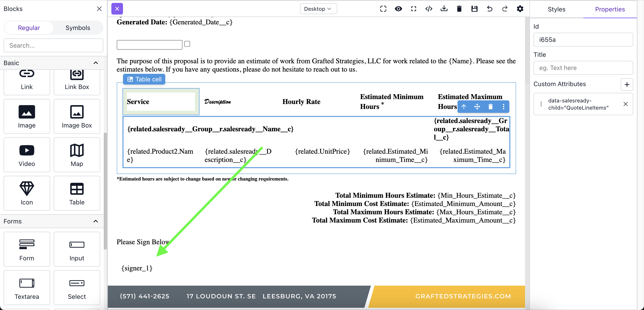Collapse the Forms blocks section
Screen dimensions: 644x310
click(x=95, y=221)
